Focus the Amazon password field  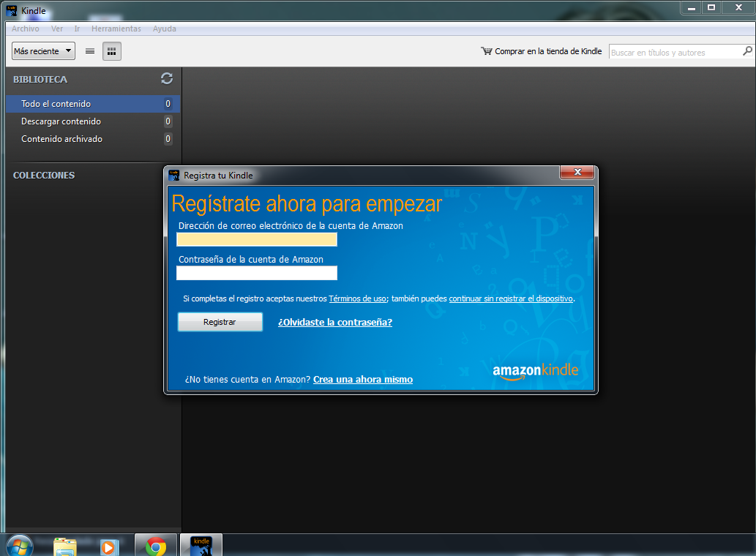pyautogui.click(x=257, y=273)
